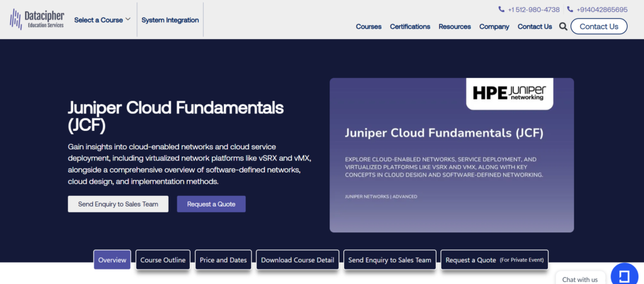Click phone icon beside +1 512-980-4738
Screen dimensions: 644x284
coord(501,9)
